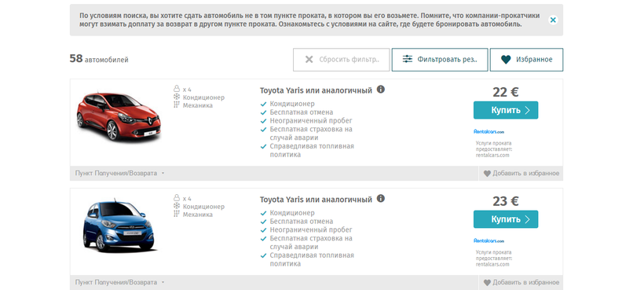
Task: Click the 58 автомобилей results count
Action: 99,59
